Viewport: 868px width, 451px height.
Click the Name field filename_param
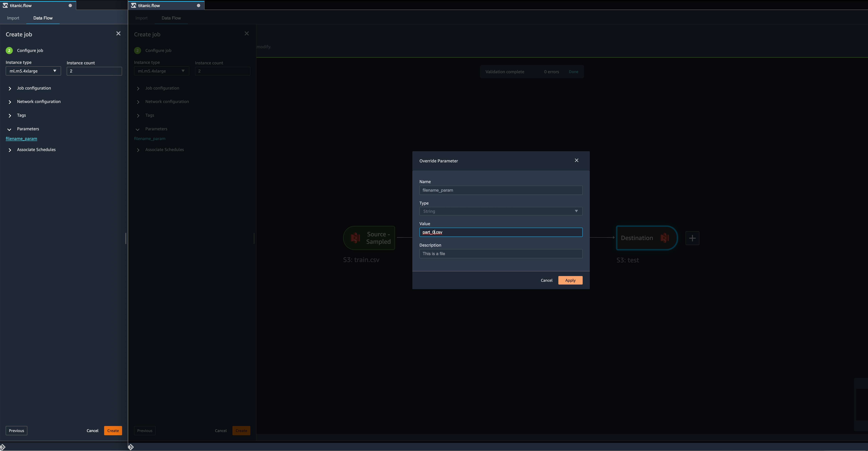tap(500, 190)
